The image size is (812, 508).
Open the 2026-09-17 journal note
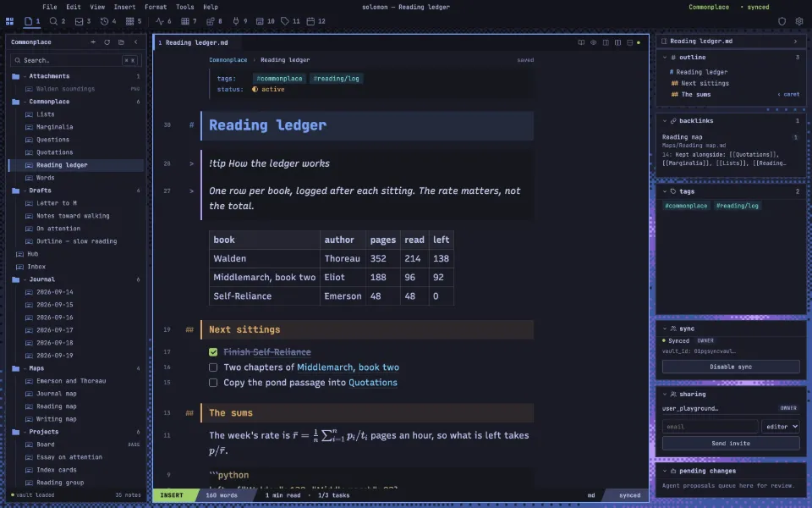click(54, 330)
